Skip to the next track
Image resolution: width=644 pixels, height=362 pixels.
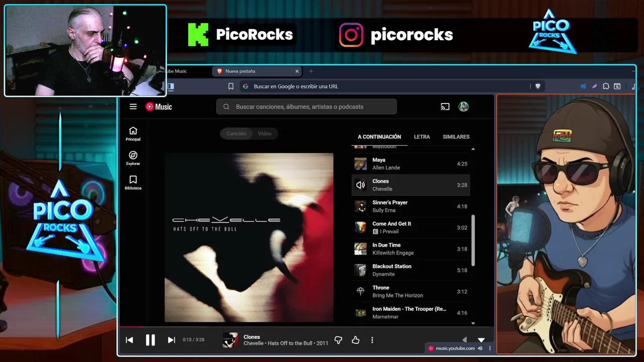(x=171, y=340)
